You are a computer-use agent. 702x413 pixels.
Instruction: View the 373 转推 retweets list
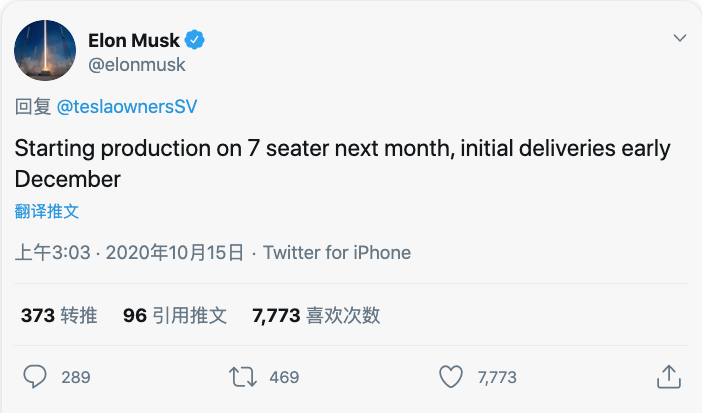[x=59, y=315]
